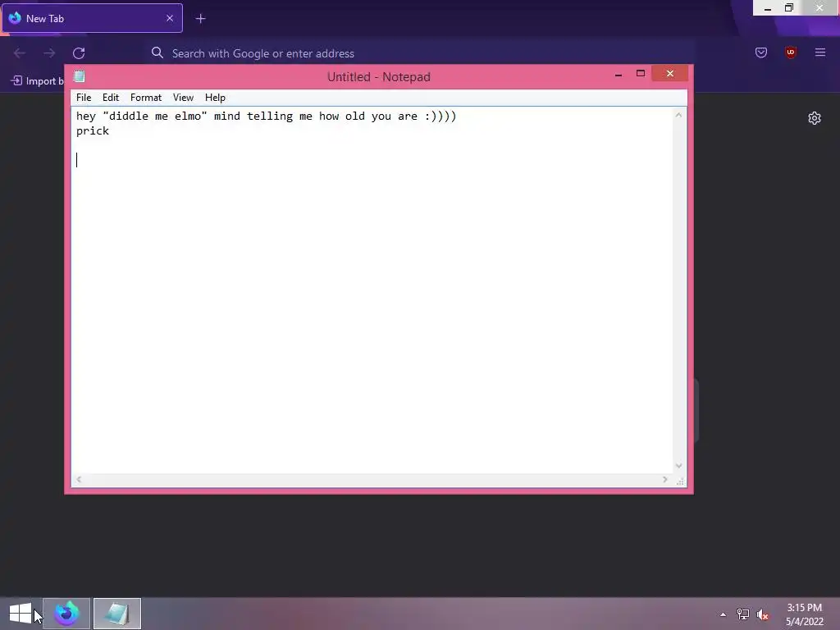Viewport: 840px width, 630px height.
Task: Close the Firefox New Tab tab
Action: point(170,18)
